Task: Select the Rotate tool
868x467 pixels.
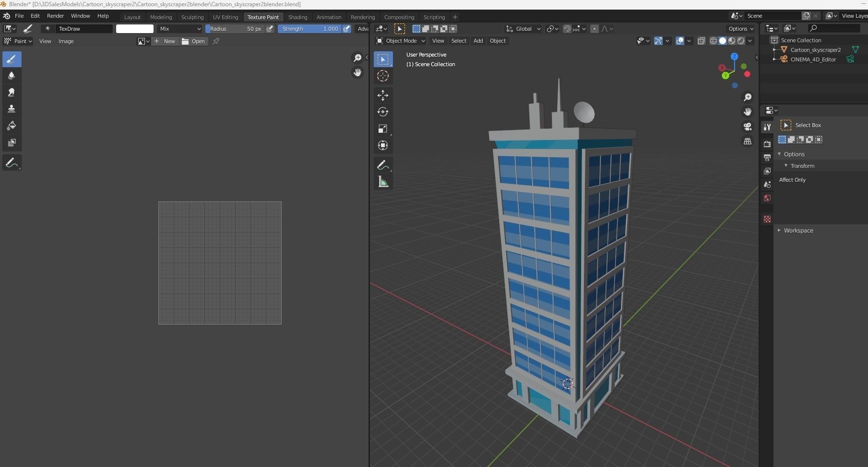Action: click(x=383, y=112)
